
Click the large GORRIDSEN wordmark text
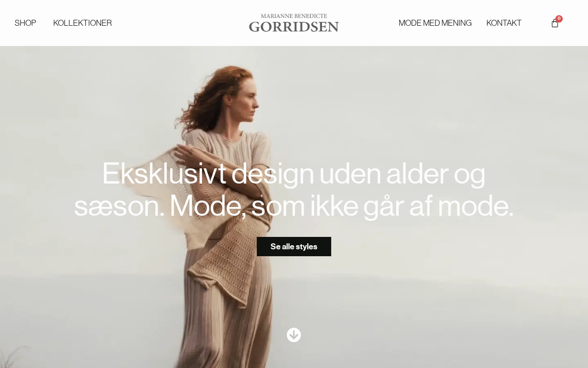click(294, 26)
